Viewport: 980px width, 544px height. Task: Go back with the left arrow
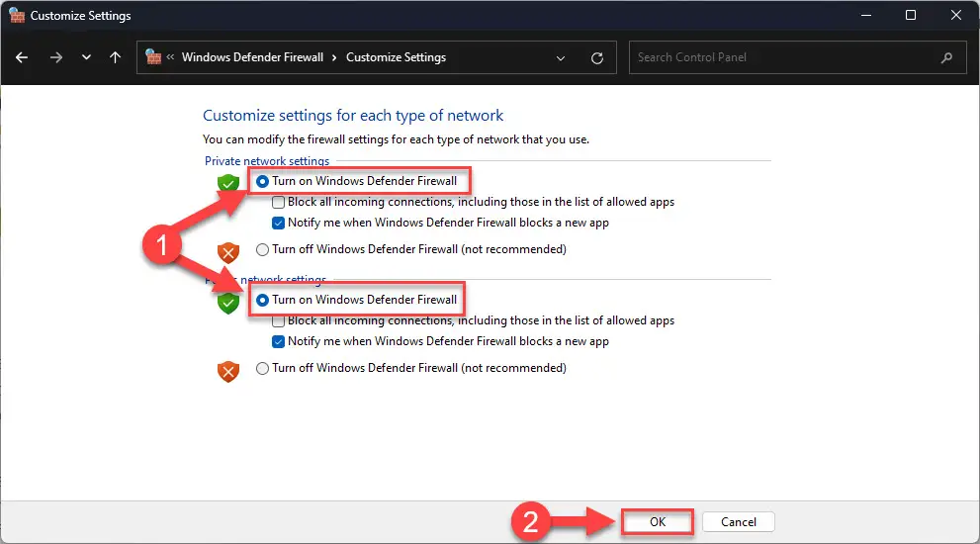coord(22,57)
